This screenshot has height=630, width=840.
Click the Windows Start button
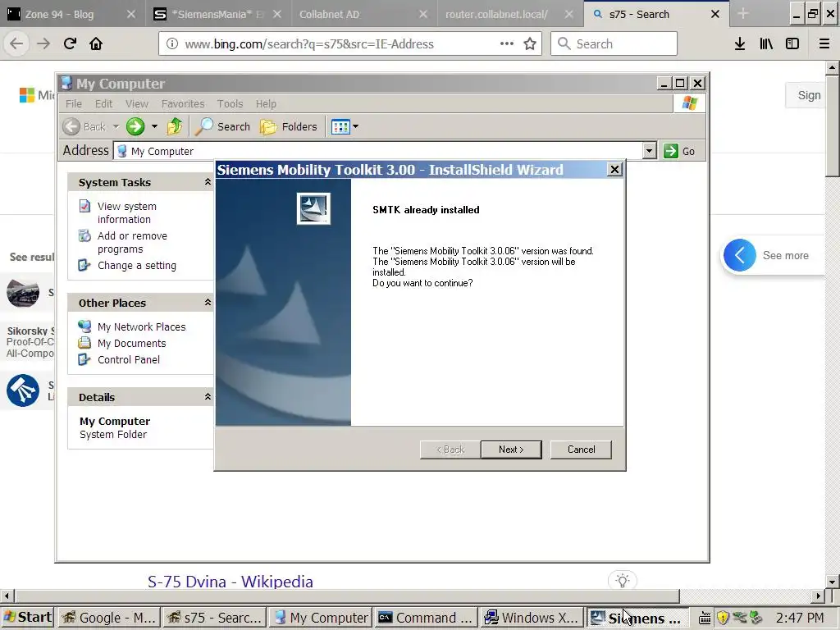coord(28,618)
